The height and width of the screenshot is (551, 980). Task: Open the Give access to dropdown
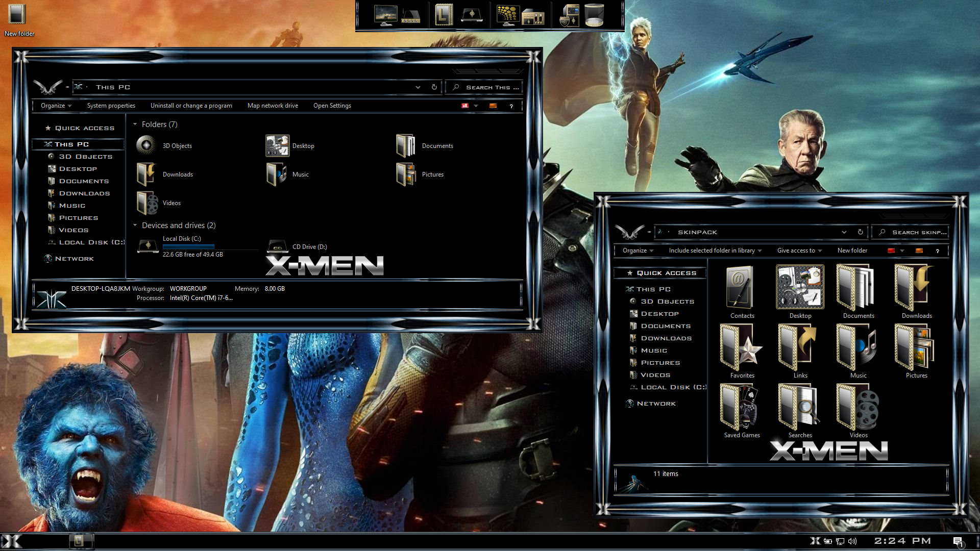point(799,251)
